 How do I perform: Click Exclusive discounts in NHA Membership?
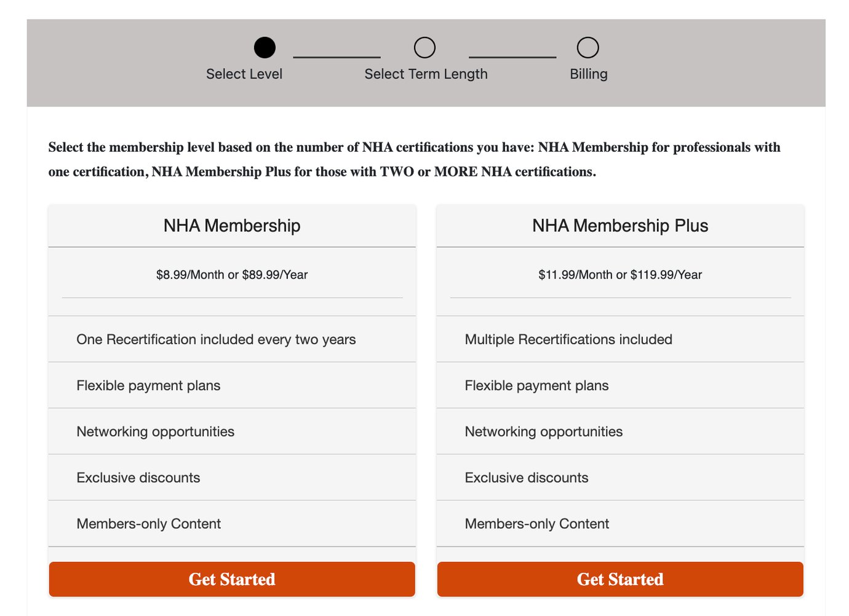[x=138, y=477]
